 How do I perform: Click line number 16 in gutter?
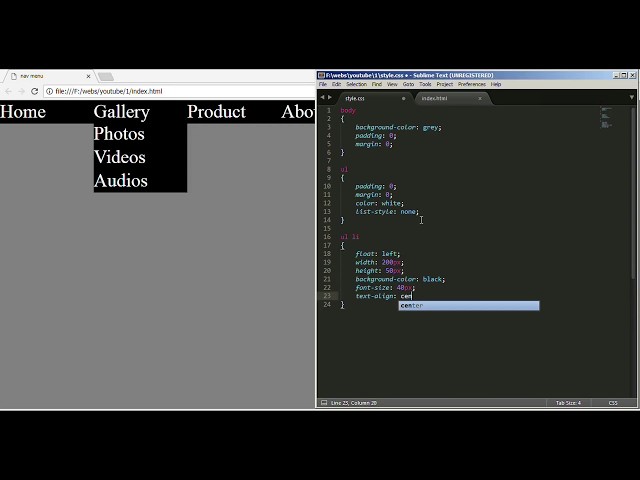[x=327, y=237]
